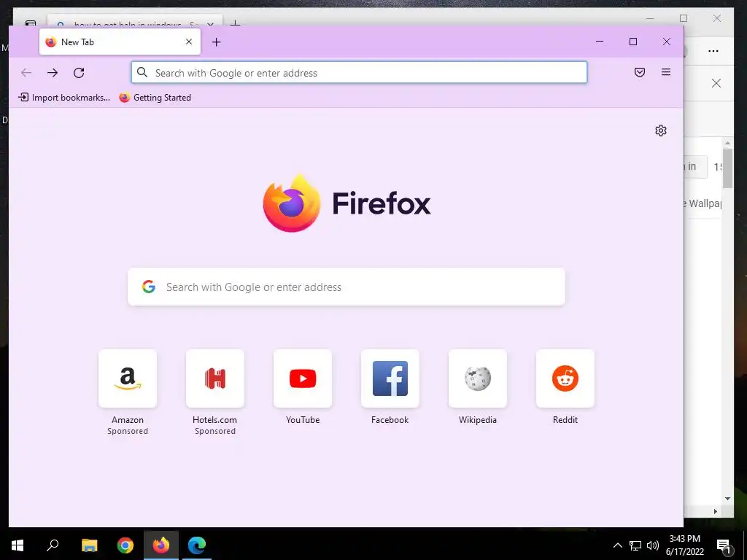The width and height of the screenshot is (747, 560).
Task: Switch to Microsoft Edge in taskbar
Action: (x=197, y=545)
